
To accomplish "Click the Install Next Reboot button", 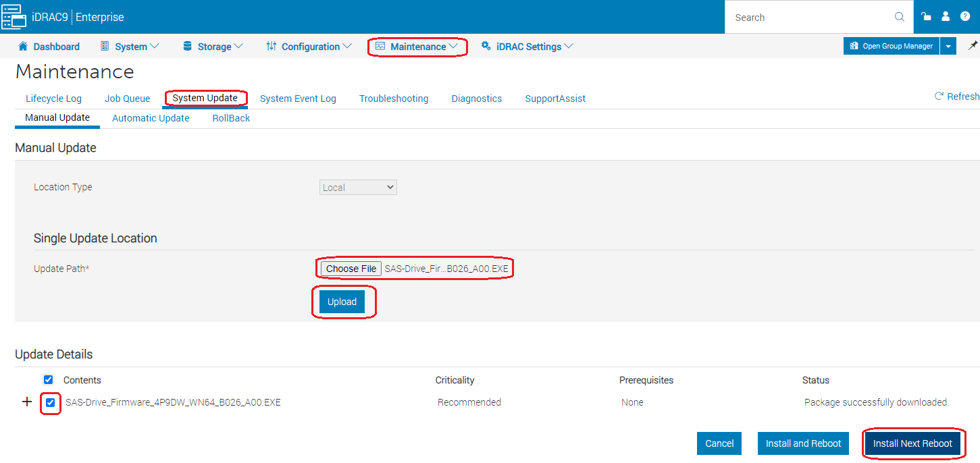I will (x=913, y=443).
